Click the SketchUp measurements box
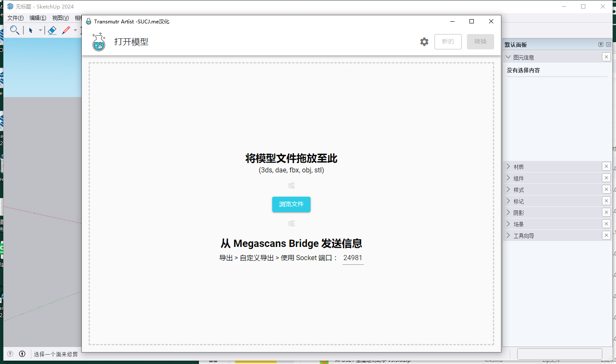The width and height of the screenshot is (616, 364). (x=559, y=354)
